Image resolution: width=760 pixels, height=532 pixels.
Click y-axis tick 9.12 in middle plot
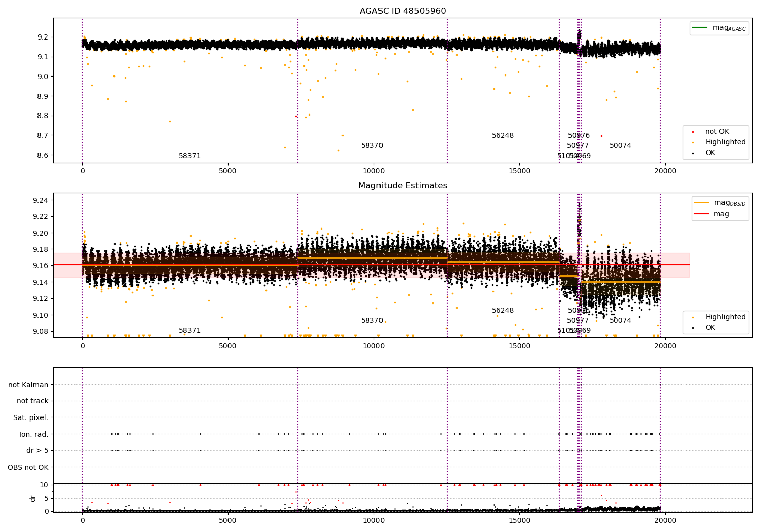click(x=41, y=298)
